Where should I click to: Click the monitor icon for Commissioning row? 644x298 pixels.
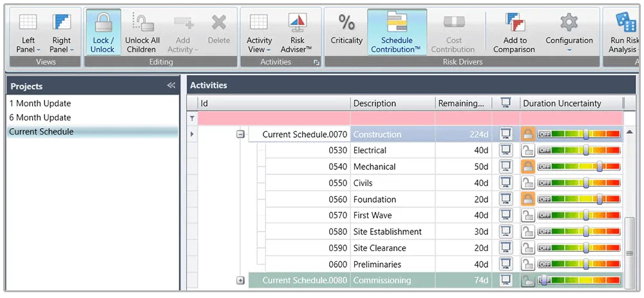[x=506, y=281]
